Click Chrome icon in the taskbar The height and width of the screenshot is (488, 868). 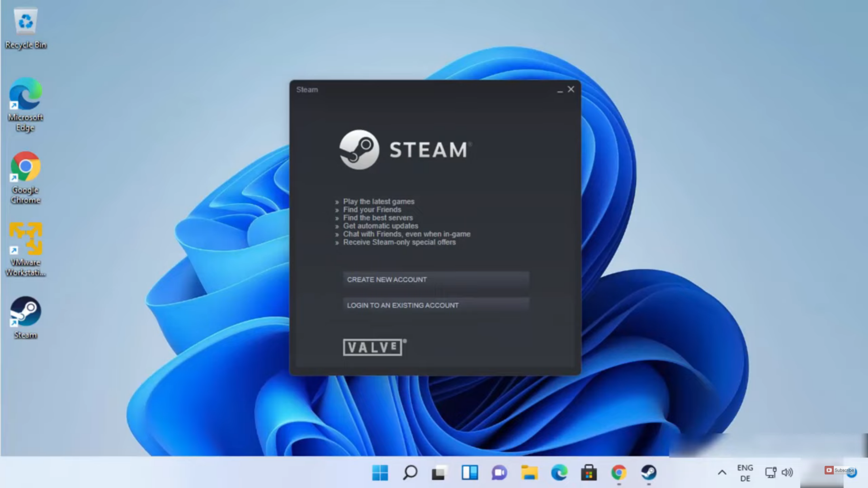618,473
